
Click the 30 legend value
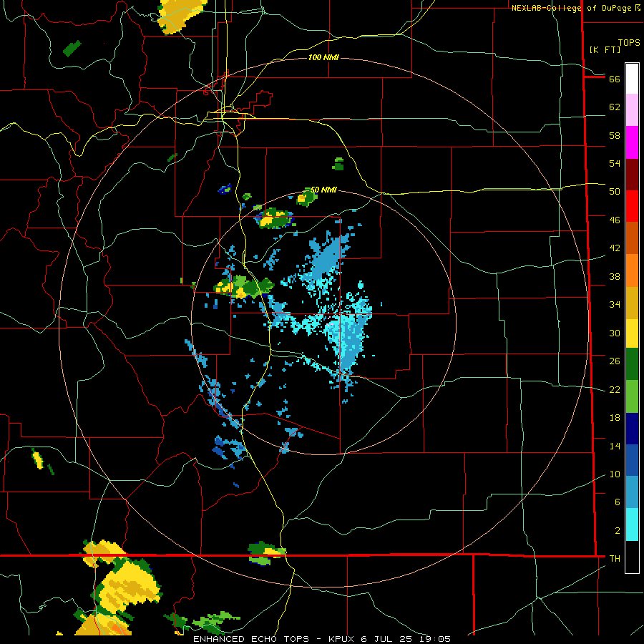point(615,333)
